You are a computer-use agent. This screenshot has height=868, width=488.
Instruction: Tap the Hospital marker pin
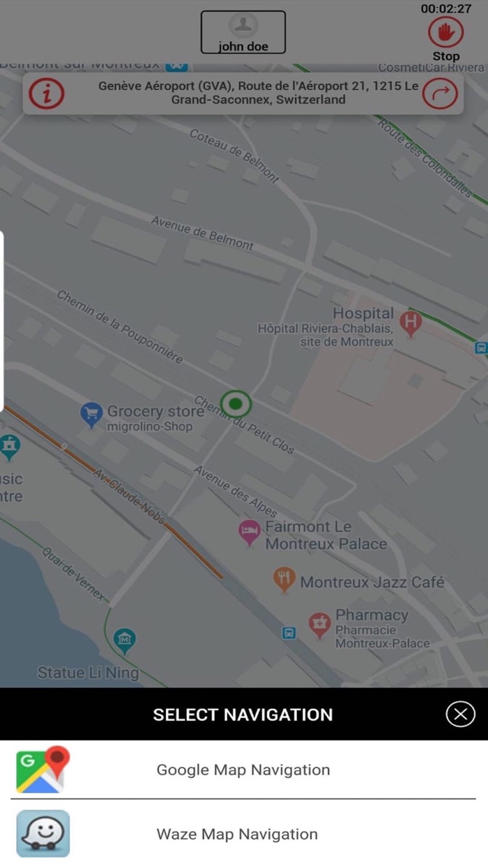coord(411,324)
